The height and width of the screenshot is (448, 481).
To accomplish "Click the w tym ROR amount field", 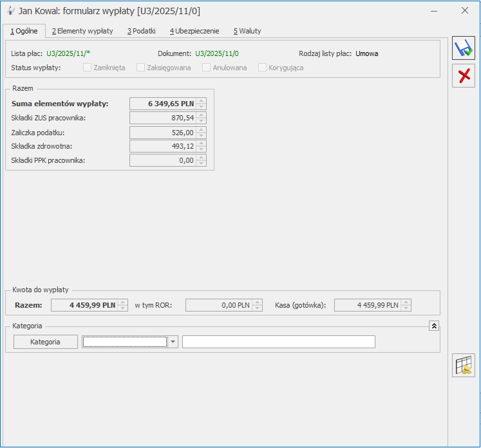I will coord(219,305).
